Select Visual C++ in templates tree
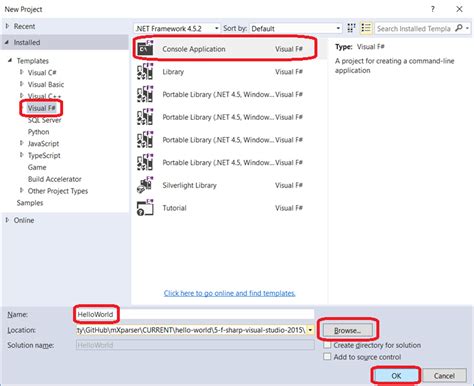474x386 pixels. tap(44, 96)
